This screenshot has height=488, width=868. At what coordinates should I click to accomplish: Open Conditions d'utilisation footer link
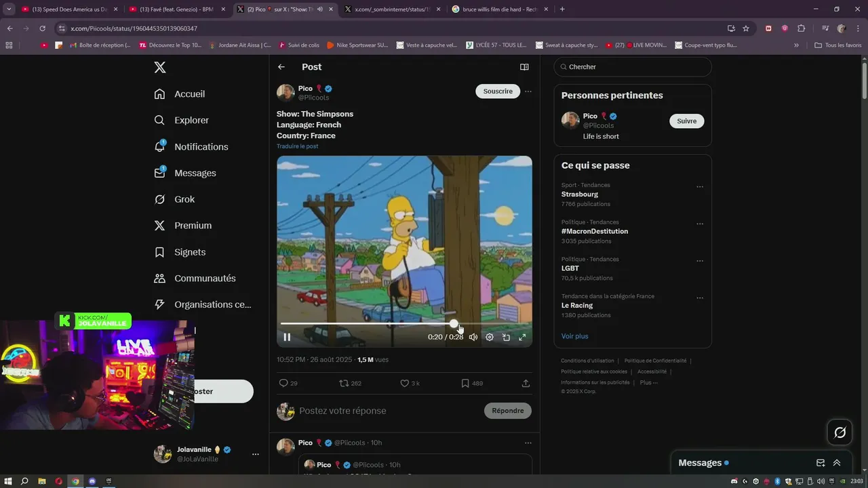[587, 361]
